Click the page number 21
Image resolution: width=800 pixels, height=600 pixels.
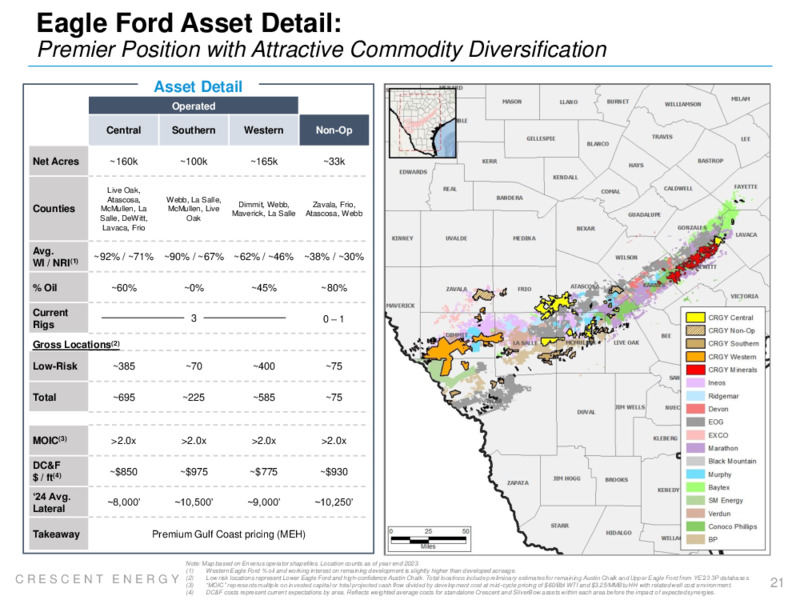(777, 582)
